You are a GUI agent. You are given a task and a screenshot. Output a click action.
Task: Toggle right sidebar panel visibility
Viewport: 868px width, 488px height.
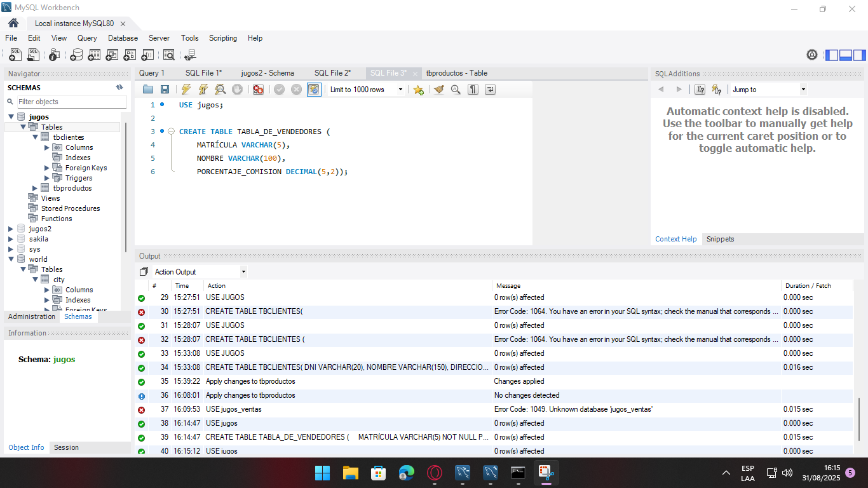(x=860, y=55)
